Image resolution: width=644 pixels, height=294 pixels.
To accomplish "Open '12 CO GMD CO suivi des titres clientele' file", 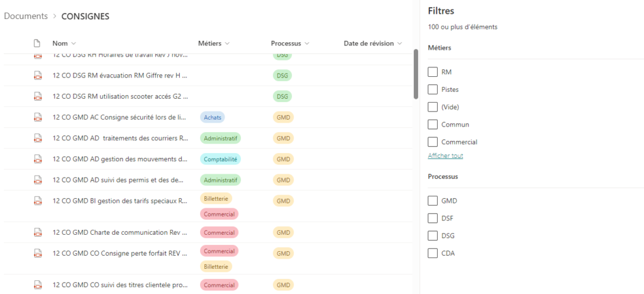I will pyautogui.click(x=120, y=285).
